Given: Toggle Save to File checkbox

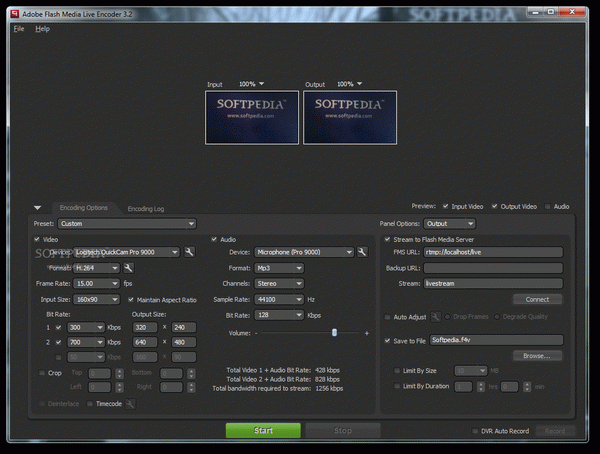Looking at the screenshot, I should [x=387, y=340].
